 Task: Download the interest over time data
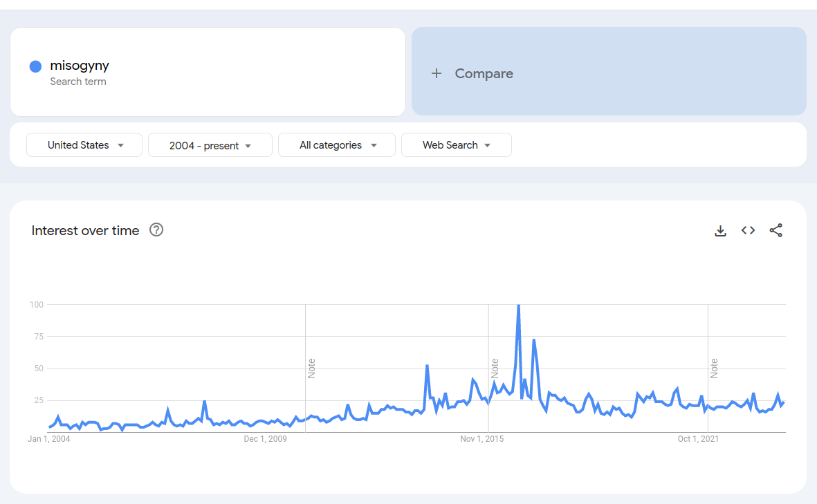pyautogui.click(x=720, y=231)
